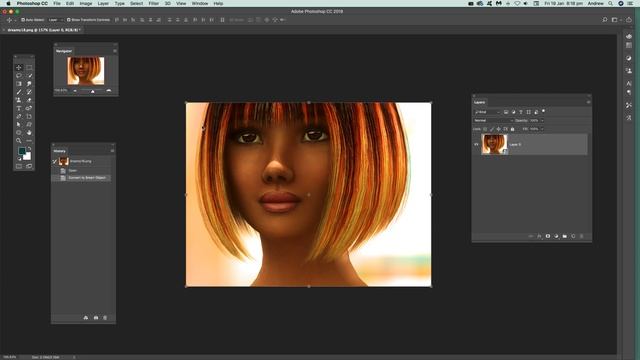Screen dimensions: 640x360
Task: Open the Normal blend mode dropdown
Action: point(493,120)
